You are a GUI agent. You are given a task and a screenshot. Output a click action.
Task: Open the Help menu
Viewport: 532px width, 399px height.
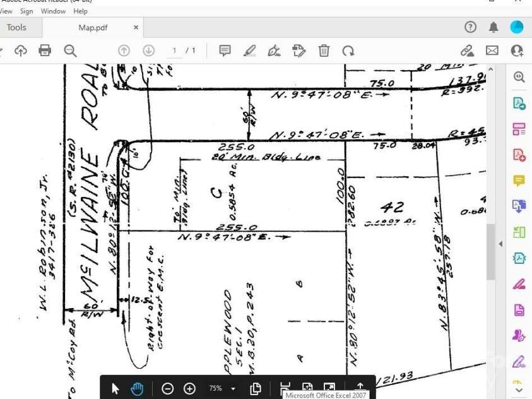pos(81,11)
